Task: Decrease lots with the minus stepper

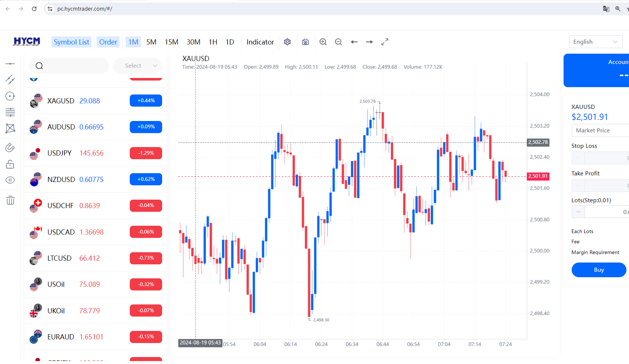Action: click(x=578, y=212)
